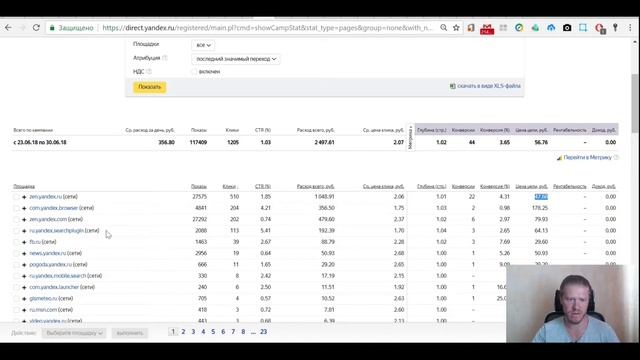Click the URL address bar field

click(x=267, y=28)
